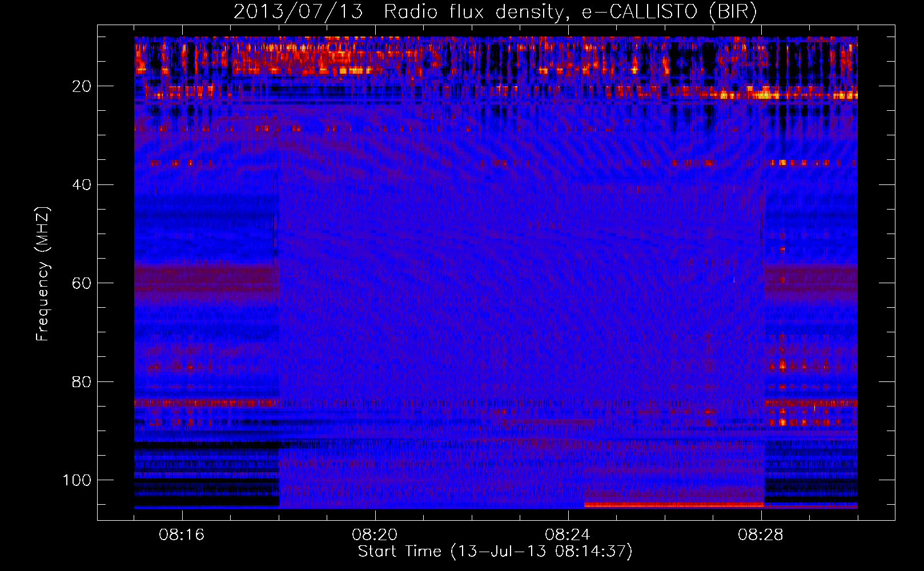Click the 'Start Time (13-Jul-13 08:14:37)' x-axis label
The height and width of the screenshot is (571, 924).
495,552
